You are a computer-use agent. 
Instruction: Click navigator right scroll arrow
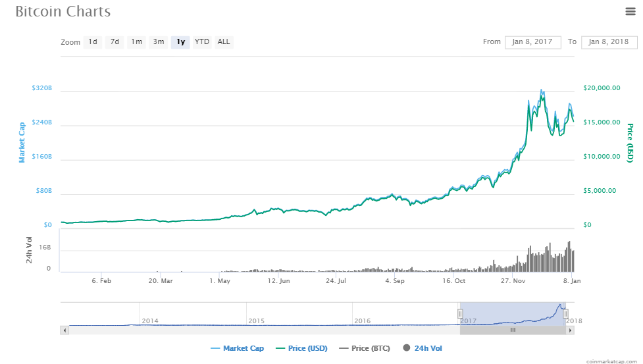coord(570,330)
